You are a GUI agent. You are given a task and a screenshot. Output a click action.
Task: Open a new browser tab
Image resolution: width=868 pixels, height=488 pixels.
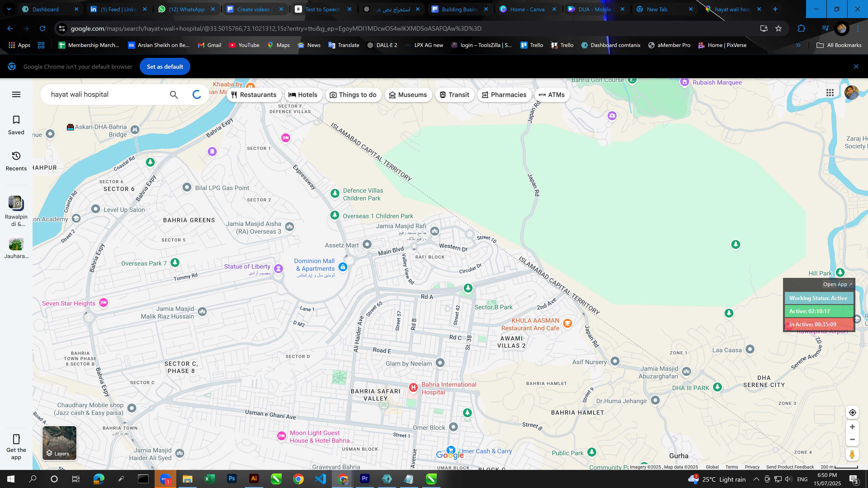point(775,9)
